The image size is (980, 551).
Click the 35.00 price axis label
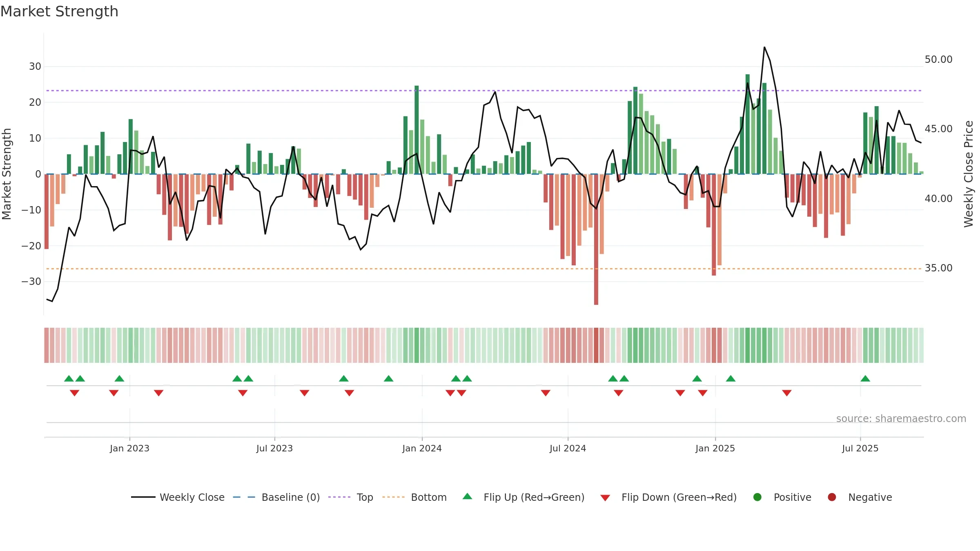[938, 268]
